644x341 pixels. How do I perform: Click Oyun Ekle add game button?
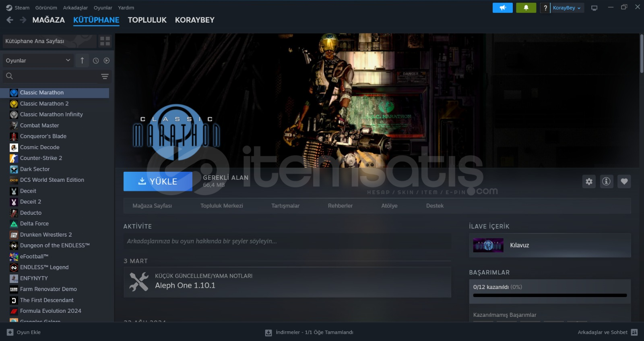(24, 332)
